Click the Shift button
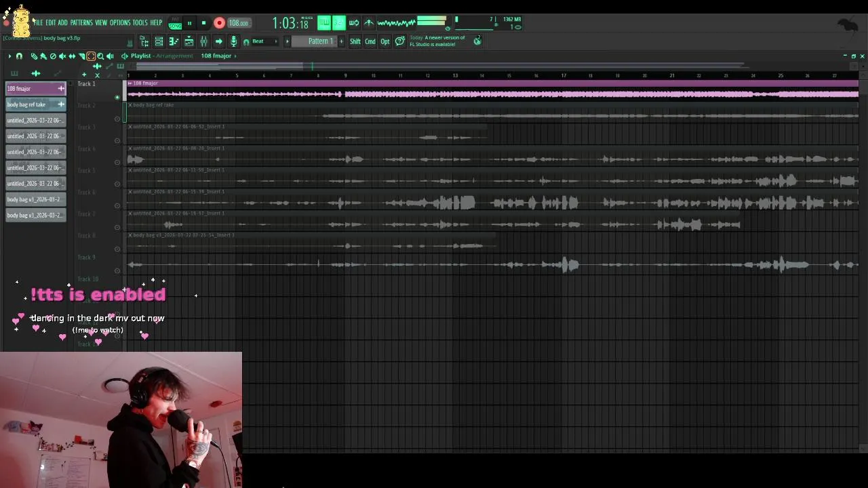The width and height of the screenshot is (868, 488). coord(355,41)
